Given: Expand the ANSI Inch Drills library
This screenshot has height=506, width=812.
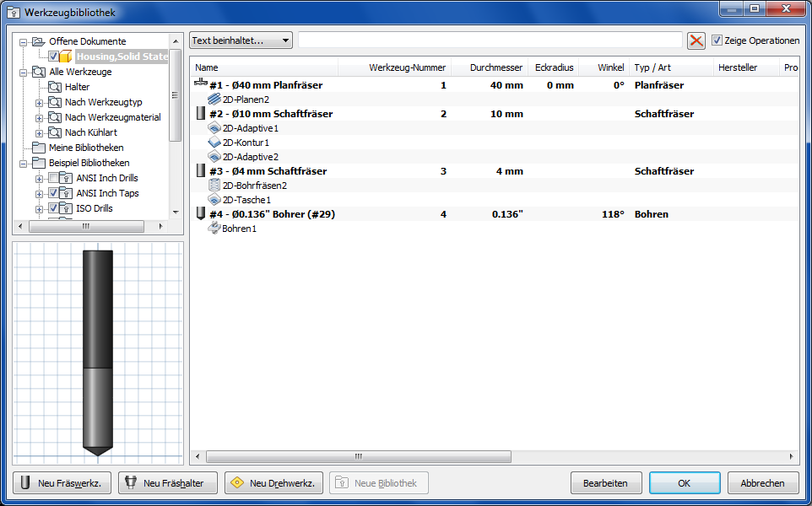Looking at the screenshot, I should point(40,179).
